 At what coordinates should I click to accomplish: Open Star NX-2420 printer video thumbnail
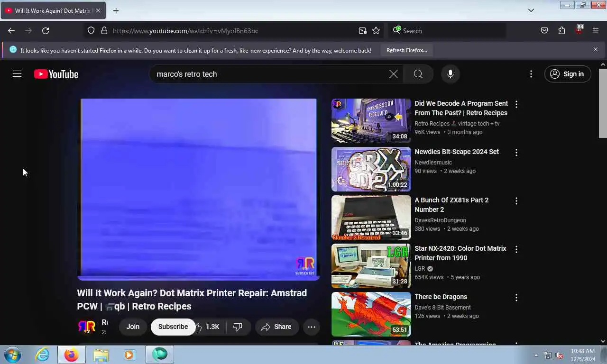(x=371, y=266)
